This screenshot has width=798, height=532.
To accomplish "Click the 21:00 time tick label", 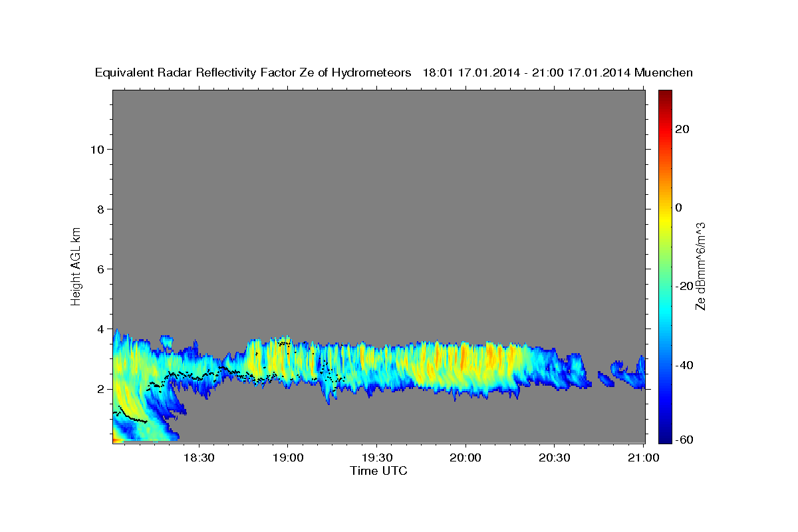I will point(643,458).
